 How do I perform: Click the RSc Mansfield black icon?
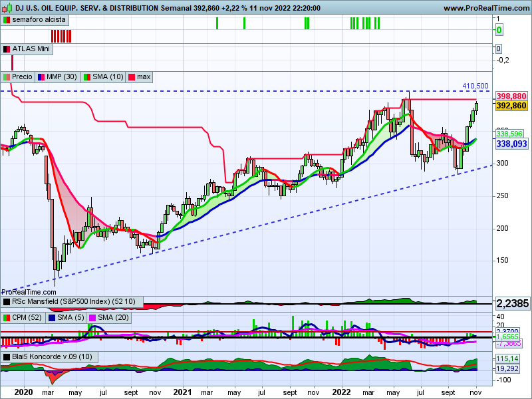pyautogui.click(x=7, y=302)
